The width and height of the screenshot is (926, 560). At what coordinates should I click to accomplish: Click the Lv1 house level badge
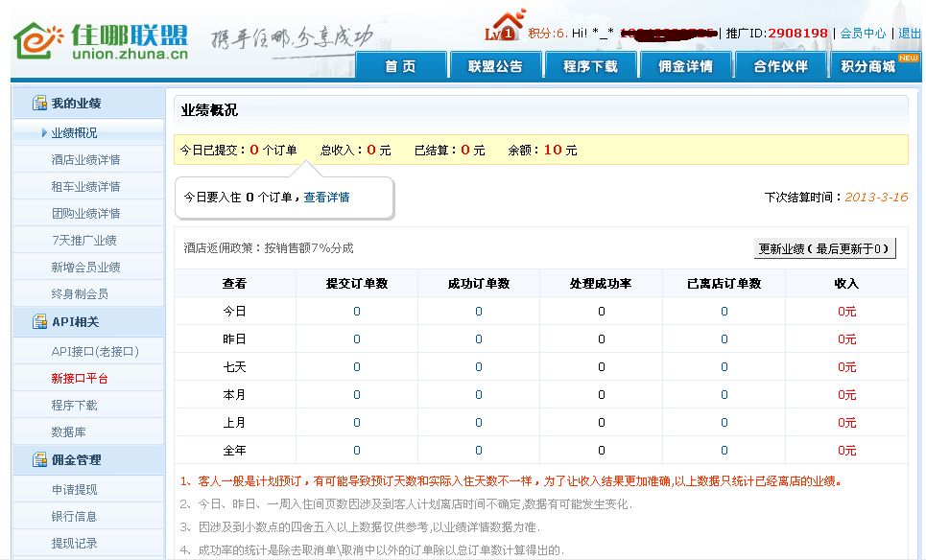[x=505, y=27]
